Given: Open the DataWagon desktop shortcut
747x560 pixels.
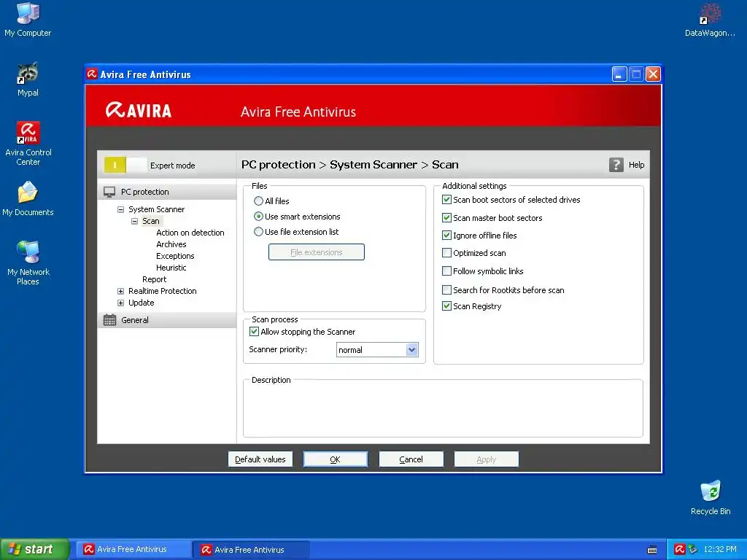Looking at the screenshot, I should (710, 20).
